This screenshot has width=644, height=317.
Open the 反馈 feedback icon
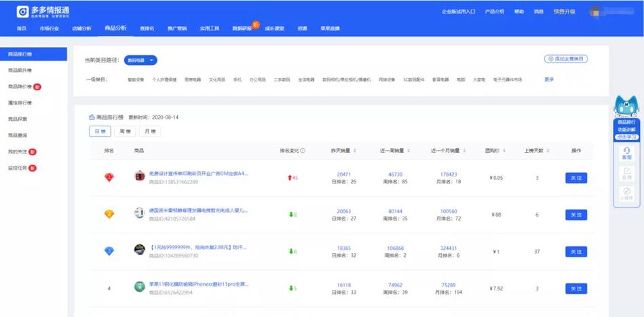click(627, 174)
